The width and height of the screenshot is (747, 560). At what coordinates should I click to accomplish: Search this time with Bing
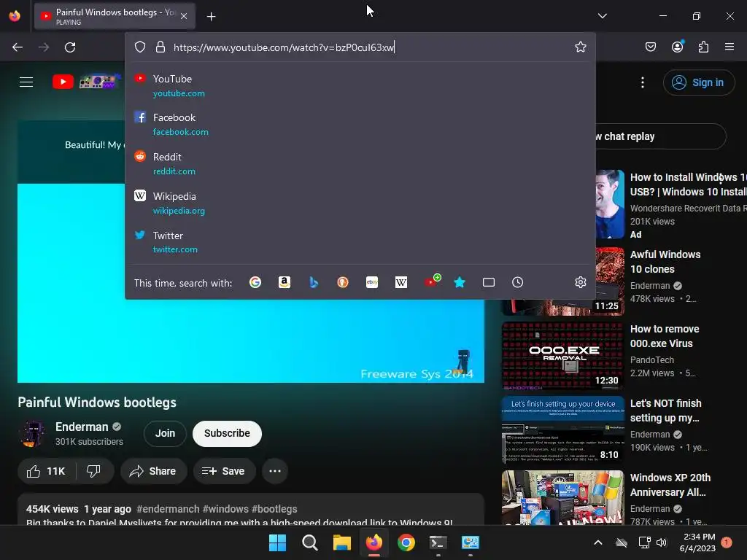[314, 282]
